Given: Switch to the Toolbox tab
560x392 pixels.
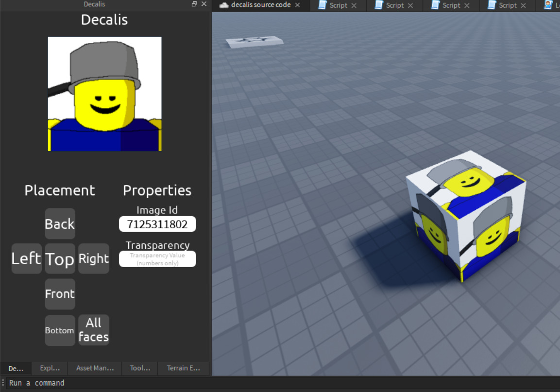Looking at the screenshot, I should tap(139, 368).
